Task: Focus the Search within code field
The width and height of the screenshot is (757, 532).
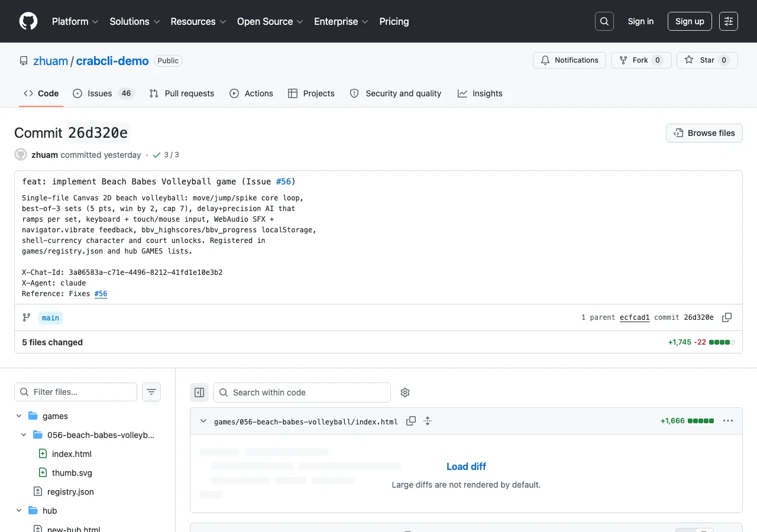Action: 302,392
